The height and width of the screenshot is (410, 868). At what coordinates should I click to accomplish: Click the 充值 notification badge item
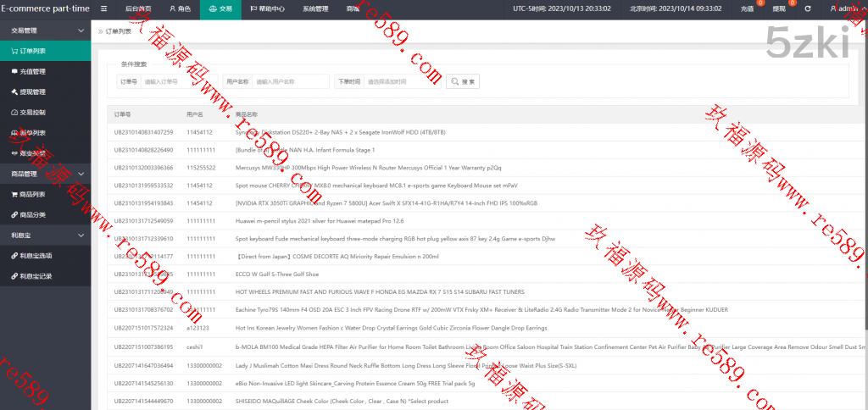(x=747, y=8)
